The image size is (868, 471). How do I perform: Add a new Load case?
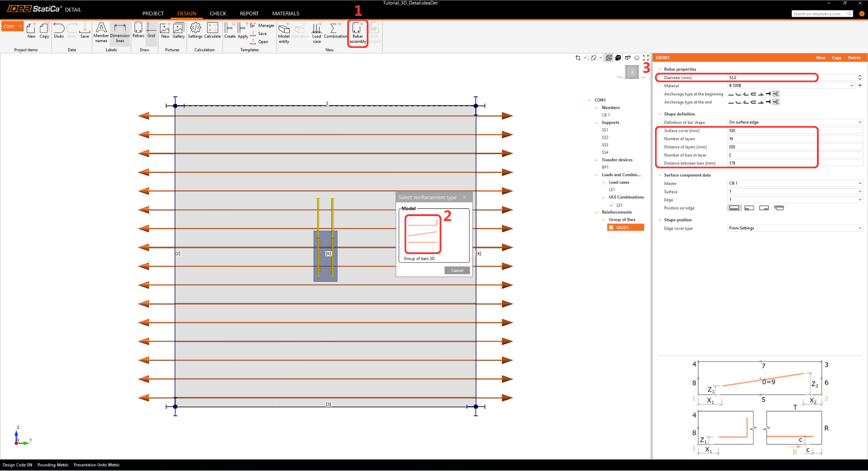coord(316,33)
